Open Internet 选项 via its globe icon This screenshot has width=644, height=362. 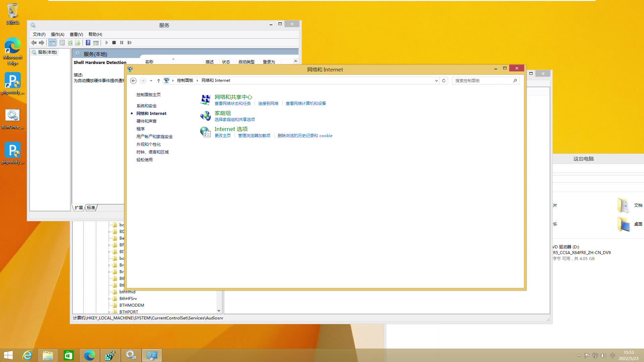(205, 131)
